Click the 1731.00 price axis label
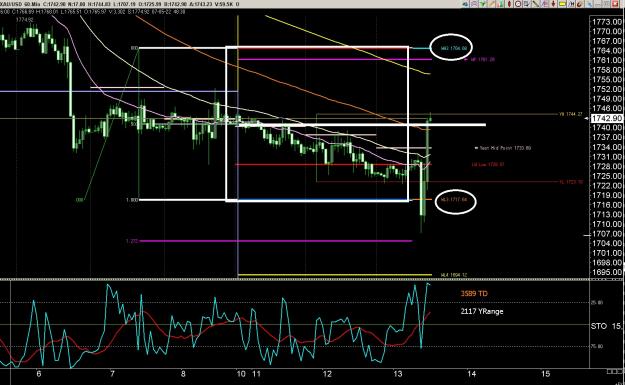The image size is (625, 385). pos(607,157)
